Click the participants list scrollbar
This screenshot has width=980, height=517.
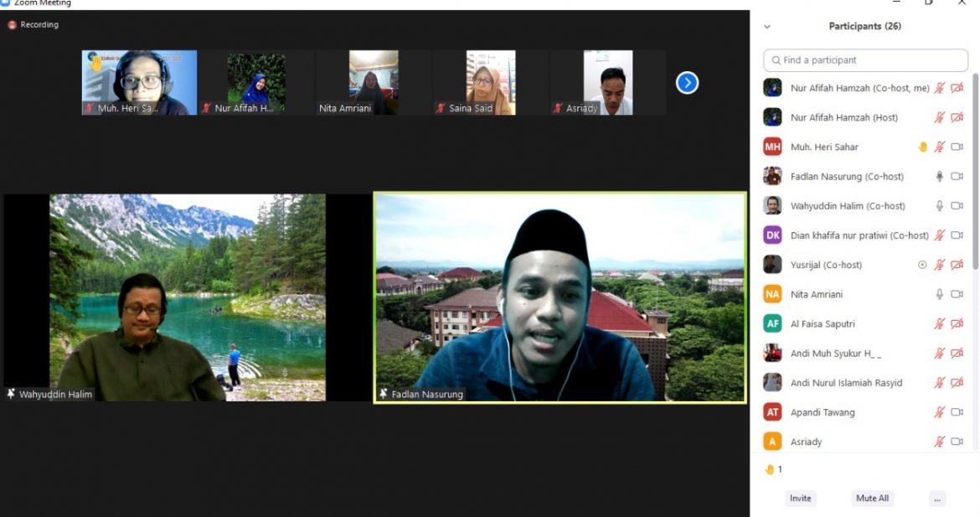coord(974,168)
